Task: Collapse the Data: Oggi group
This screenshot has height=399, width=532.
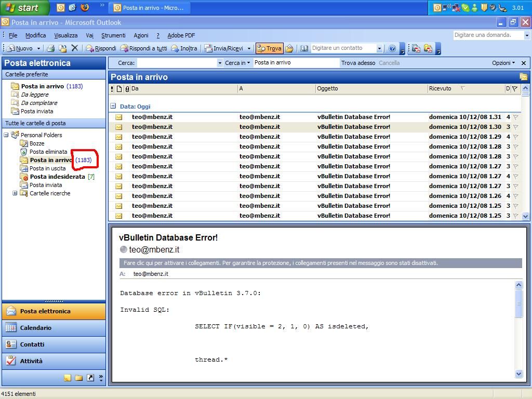Action: click(x=113, y=106)
